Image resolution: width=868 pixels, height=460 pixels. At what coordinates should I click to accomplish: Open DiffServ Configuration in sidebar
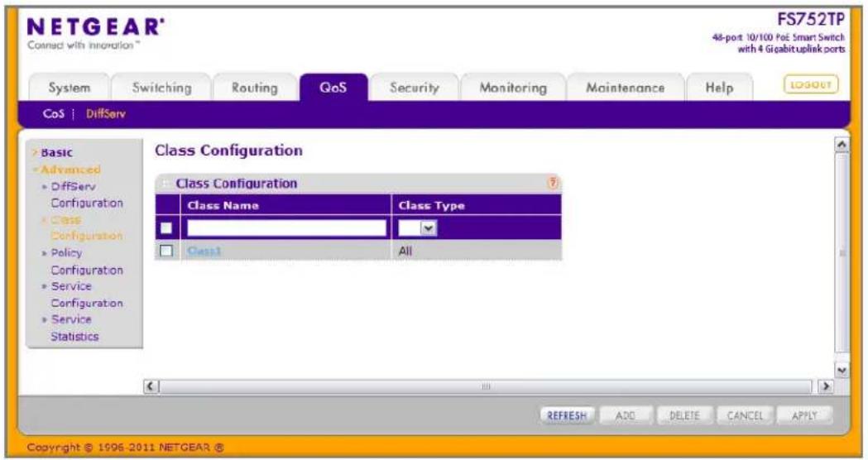[x=86, y=195]
